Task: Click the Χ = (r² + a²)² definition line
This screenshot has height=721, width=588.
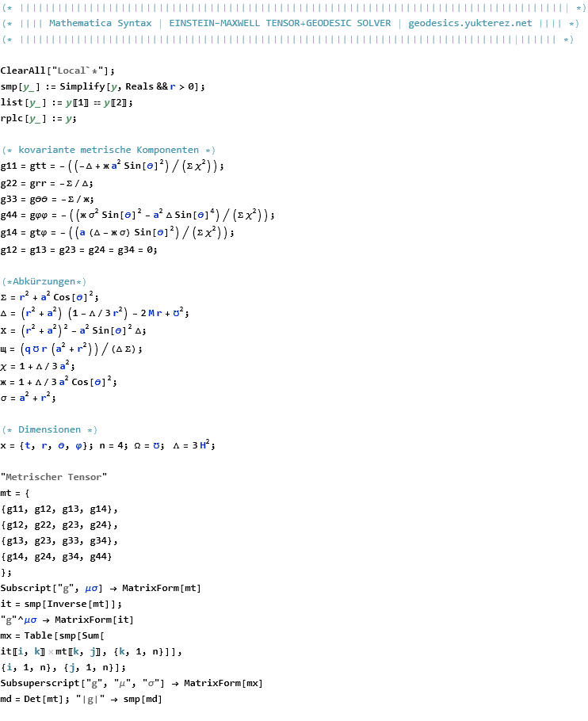Action: pos(73,330)
